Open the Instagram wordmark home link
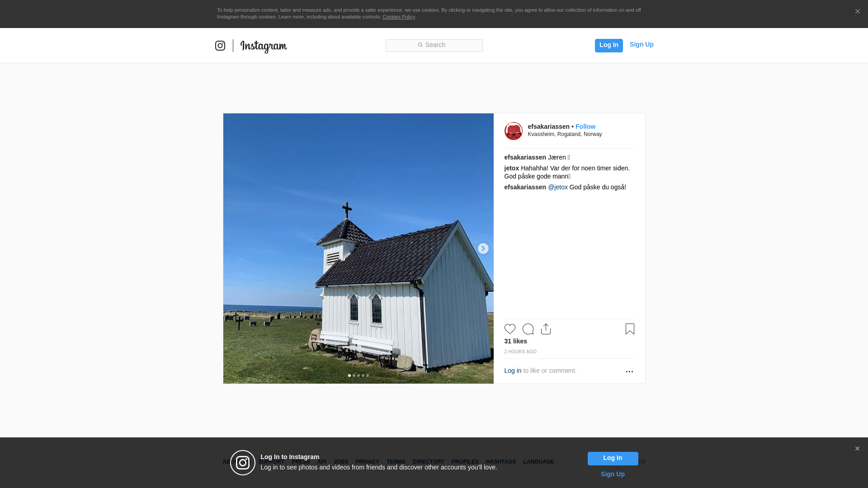The height and width of the screenshot is (488, 868). point(264,47)
